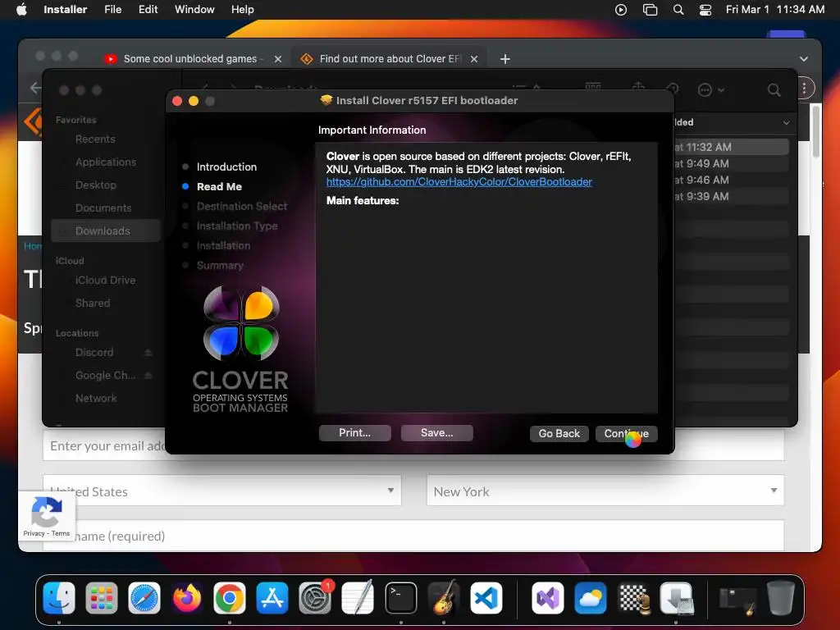Select Applications in Finder sidebar

point(106,162)
